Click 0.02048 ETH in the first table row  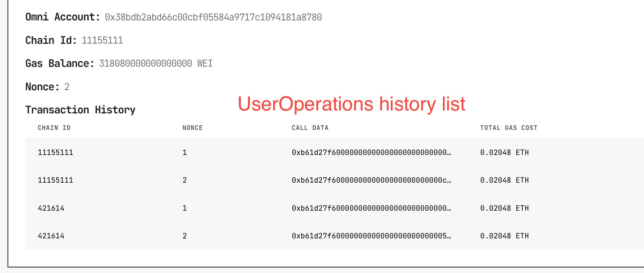(x=504, y=152)
